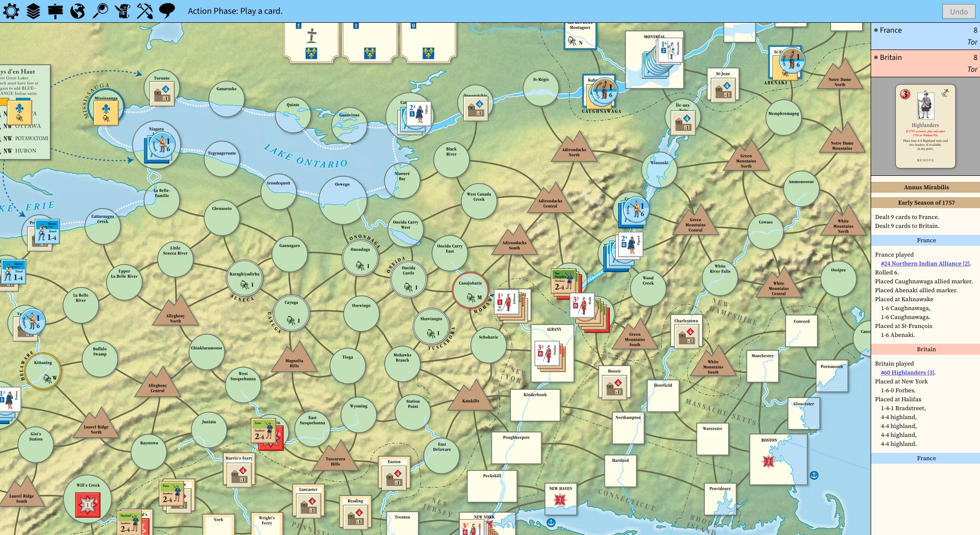Click the Hoosic fort marker

point(614,387)
